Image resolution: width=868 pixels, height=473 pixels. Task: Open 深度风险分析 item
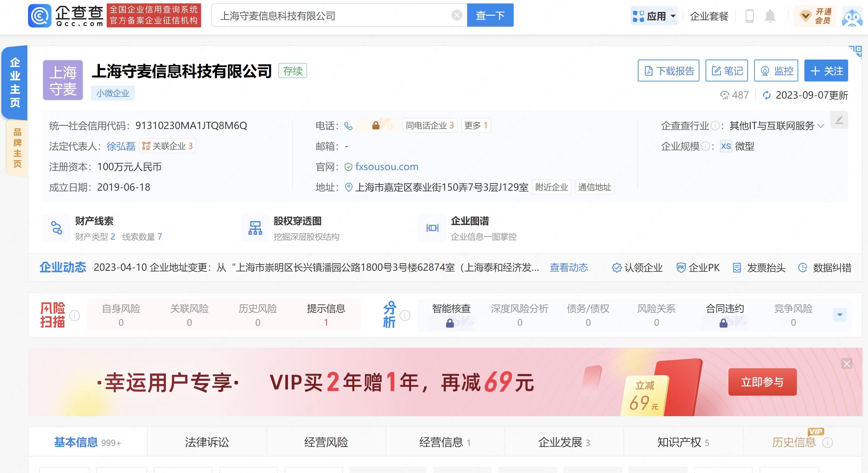[x=520, y=315]
